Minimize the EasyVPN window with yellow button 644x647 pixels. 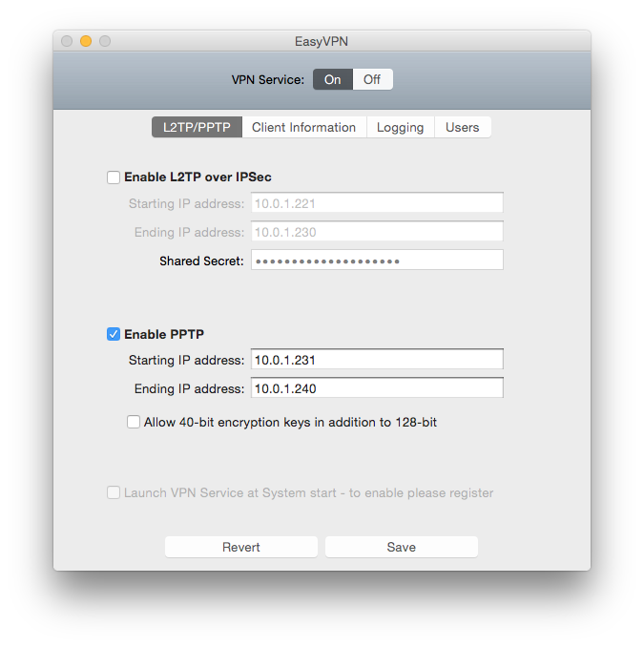point(86,41)
